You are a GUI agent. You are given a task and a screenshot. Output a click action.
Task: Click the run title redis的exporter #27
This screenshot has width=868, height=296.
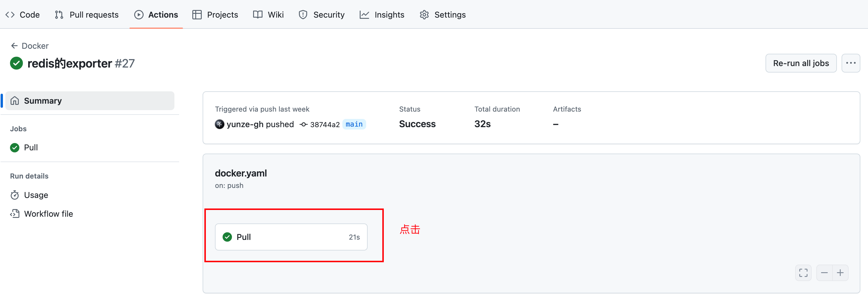[x=81, y=63]
